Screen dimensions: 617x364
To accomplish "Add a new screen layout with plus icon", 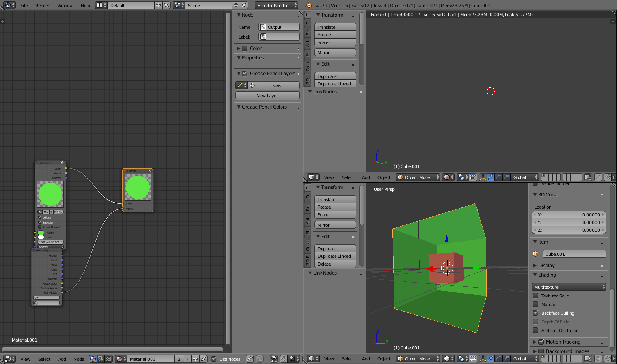I will point(158,5).
